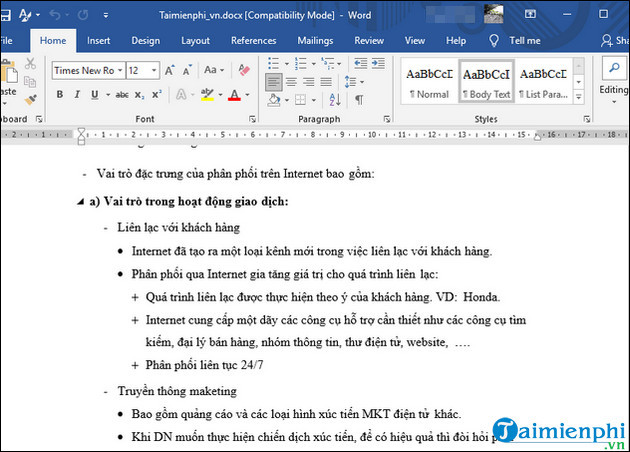Click the Undo arrow in quick access toolbar
Image resolution: width=630 pixels, height=452 pixels.
55,15
